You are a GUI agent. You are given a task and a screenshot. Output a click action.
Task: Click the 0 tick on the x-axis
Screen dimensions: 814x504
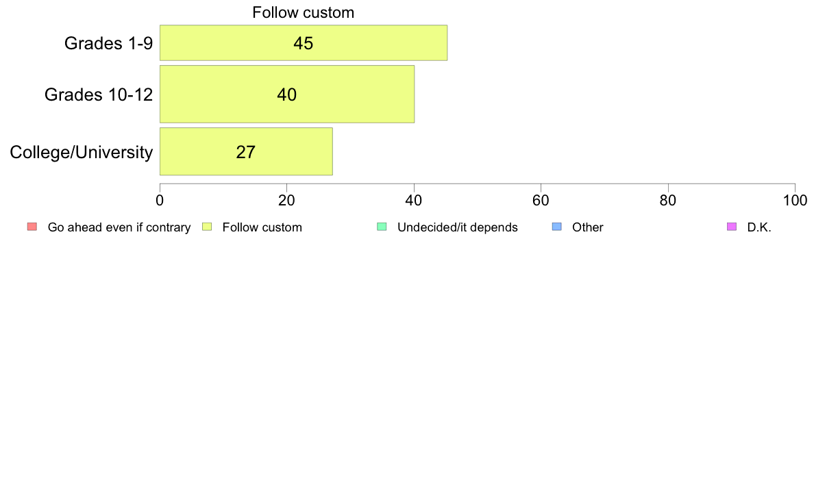(160, 201)
